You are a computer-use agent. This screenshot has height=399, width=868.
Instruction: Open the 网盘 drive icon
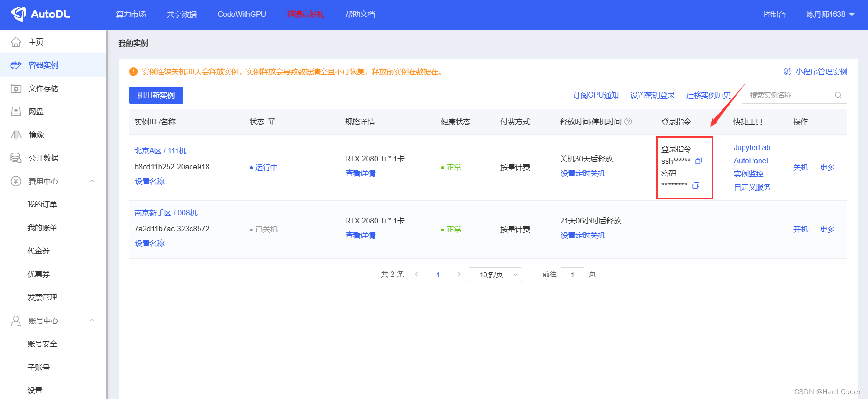(x=16, y=112)
